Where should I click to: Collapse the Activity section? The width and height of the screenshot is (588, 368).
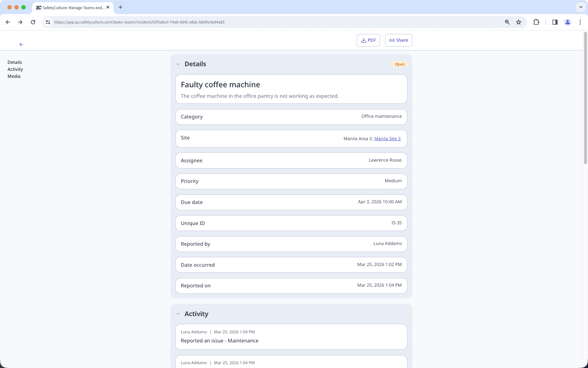(x=178, y=314)
